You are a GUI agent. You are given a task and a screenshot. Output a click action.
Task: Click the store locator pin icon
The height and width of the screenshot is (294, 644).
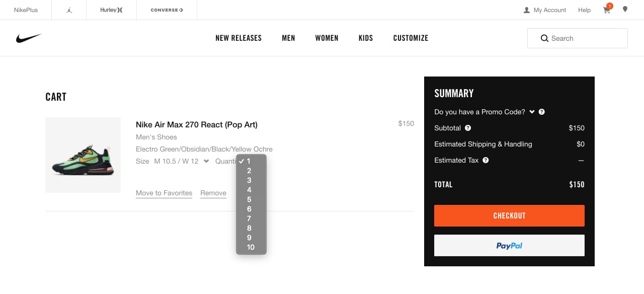click(x=625, y=10)
